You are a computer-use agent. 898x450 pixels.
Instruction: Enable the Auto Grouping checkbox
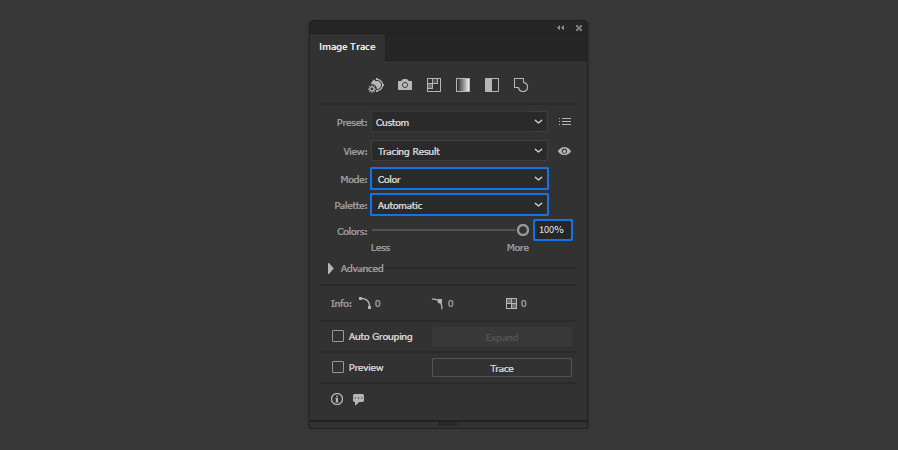(x=338, y=336)
